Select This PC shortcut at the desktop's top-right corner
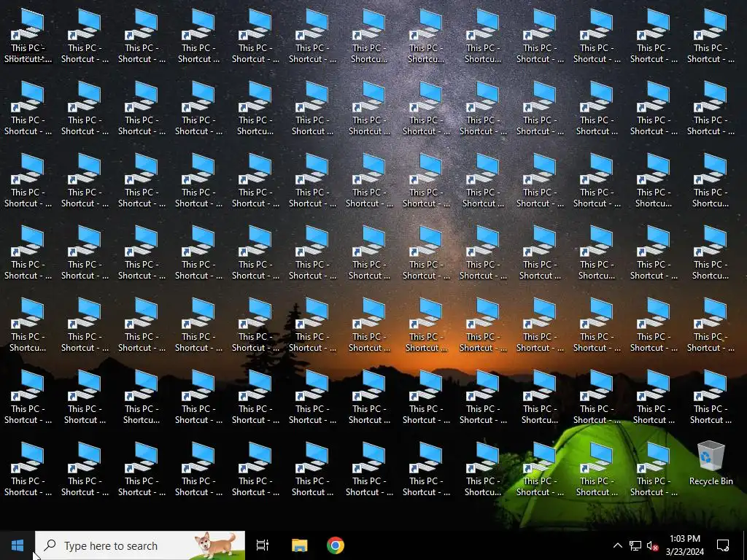Viewport: 747px width, 560px height. coord(711,36)
